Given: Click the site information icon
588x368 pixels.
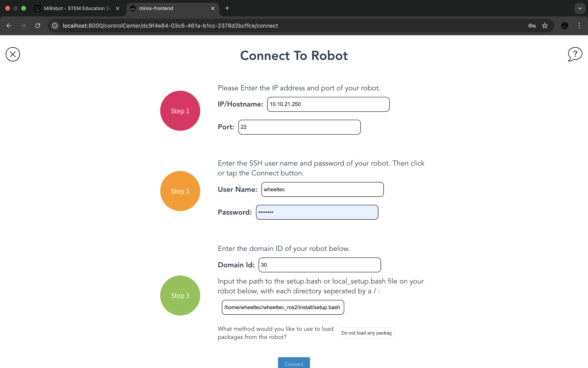Looking at the screenshot, I should click(x=55, y=26).
